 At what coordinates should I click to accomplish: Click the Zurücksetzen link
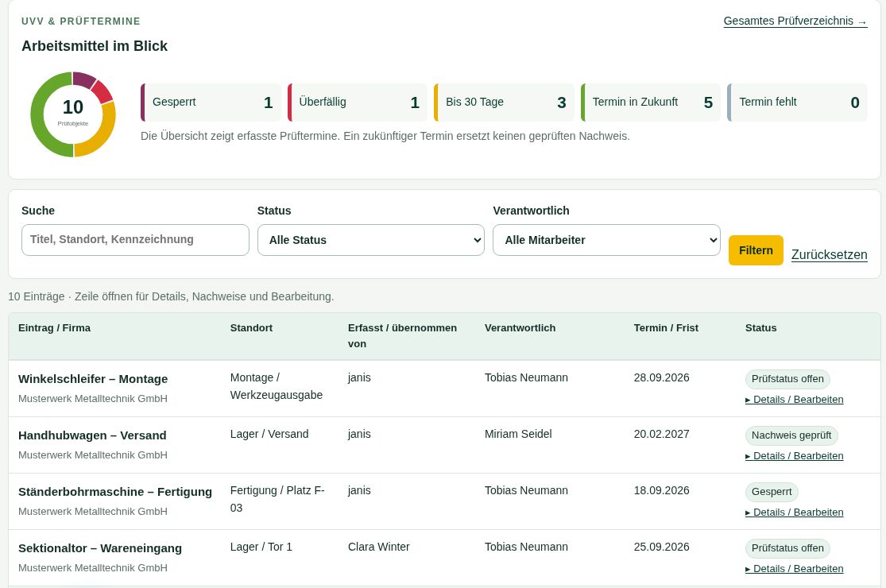click(x=829, y=255)
